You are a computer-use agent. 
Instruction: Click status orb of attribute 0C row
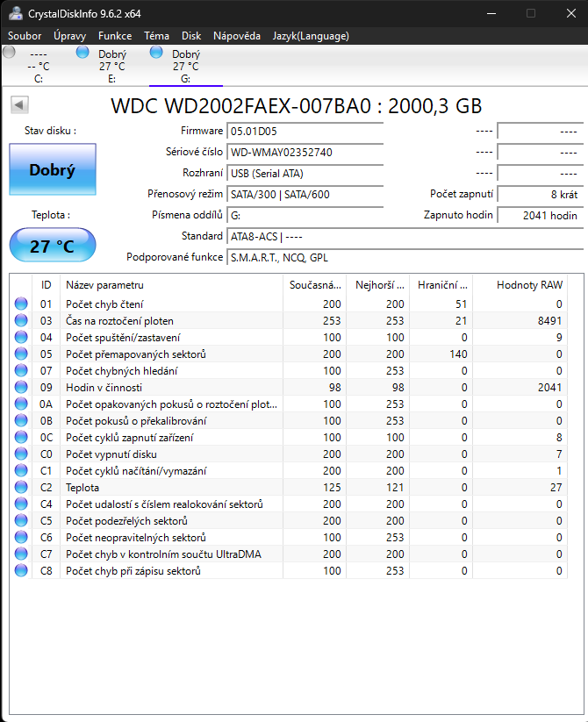pyautogui.click(x=21, y=437)
